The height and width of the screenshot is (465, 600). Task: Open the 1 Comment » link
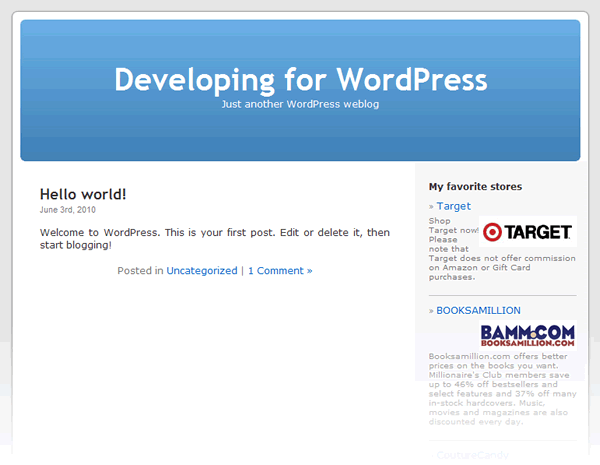pyautogui.click(x=280, y=271)
